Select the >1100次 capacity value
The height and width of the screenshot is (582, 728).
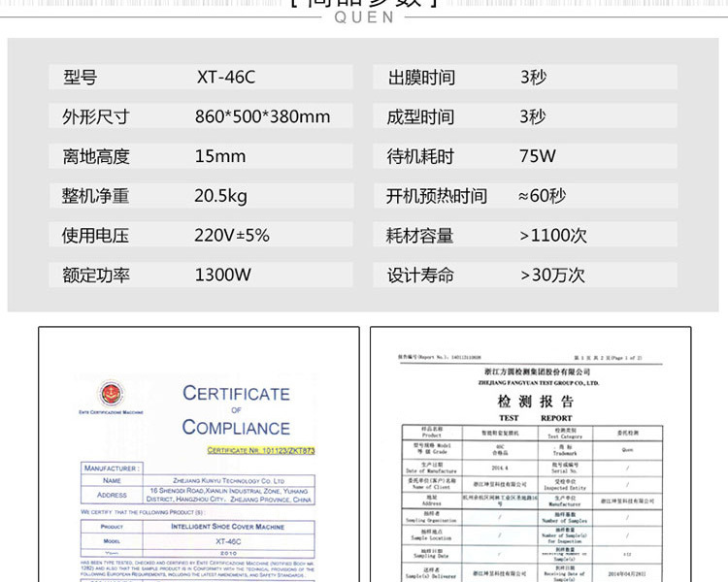[x=553, y=236]
